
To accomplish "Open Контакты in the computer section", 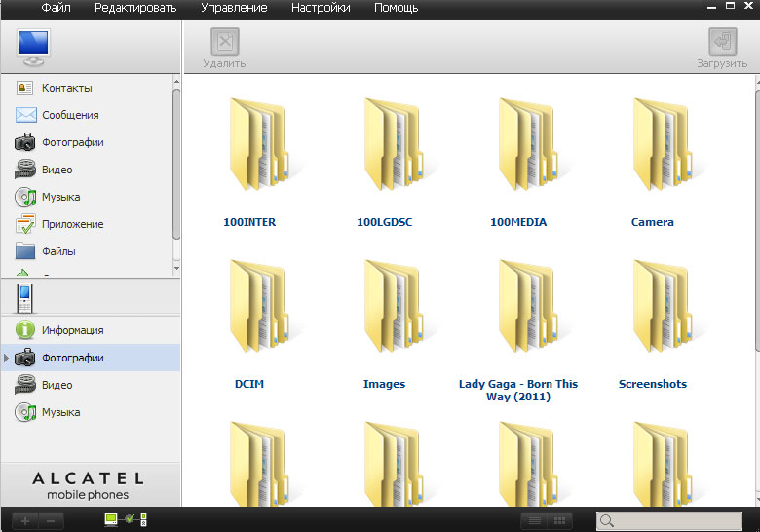I will [x=66, y=88].
